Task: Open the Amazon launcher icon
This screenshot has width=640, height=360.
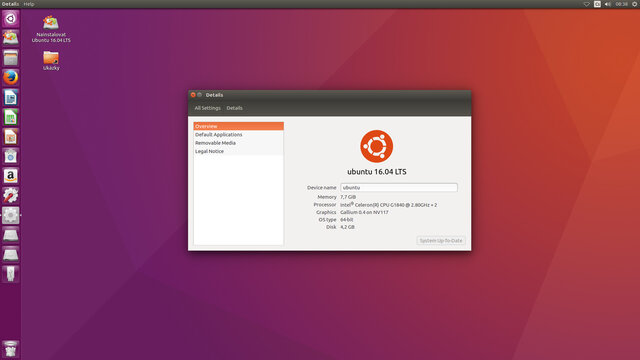Action: click(11, 176)
